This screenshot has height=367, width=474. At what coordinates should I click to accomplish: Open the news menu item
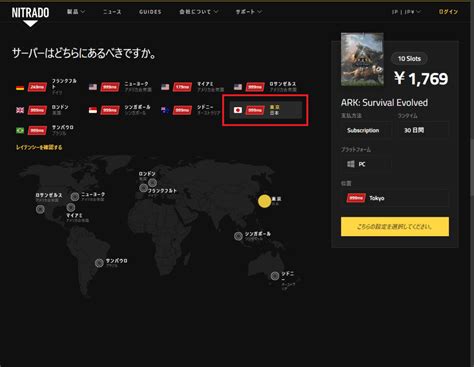tap(112, 12)
